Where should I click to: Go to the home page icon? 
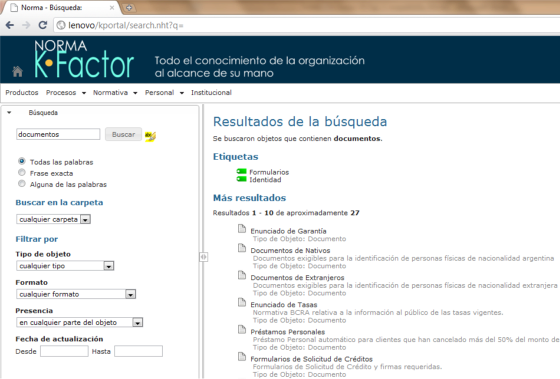pos(18,71)
